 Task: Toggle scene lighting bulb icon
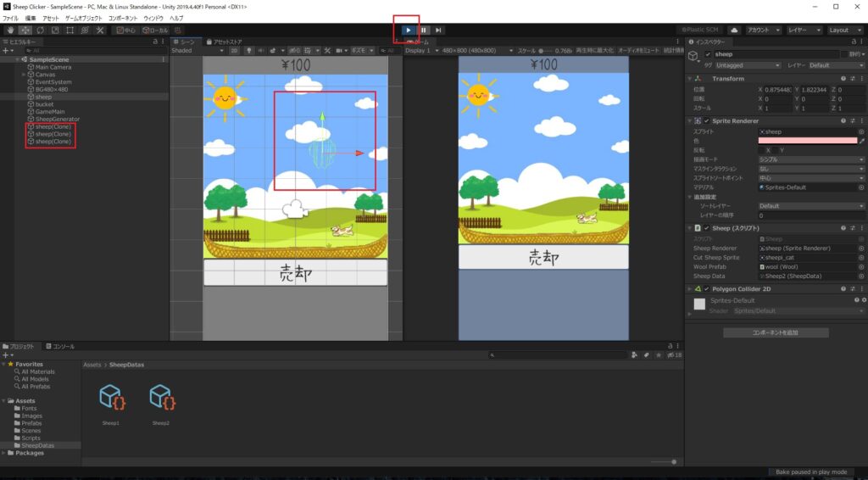(248, 50)
